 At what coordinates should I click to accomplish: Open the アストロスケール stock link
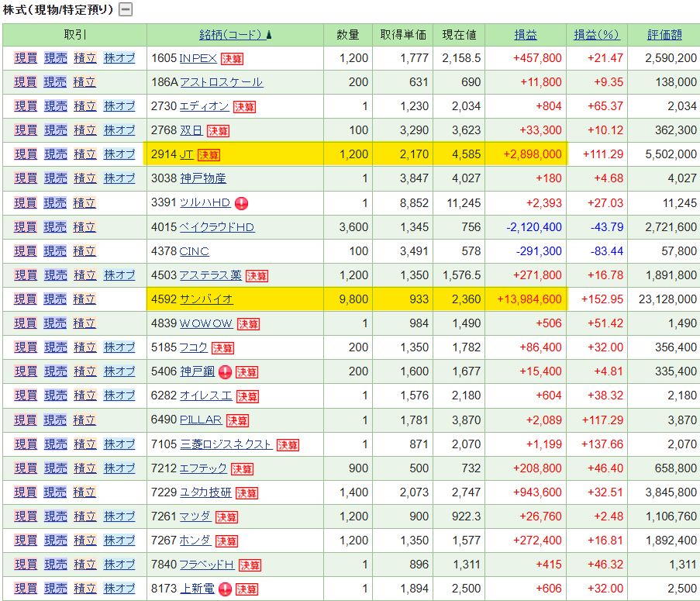point(222,83)
